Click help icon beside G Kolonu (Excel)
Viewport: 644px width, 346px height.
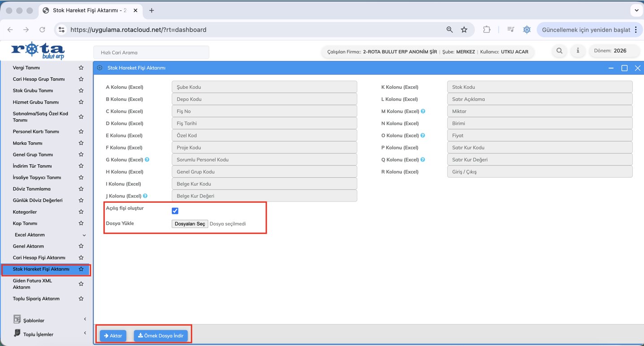click(x=147, y=160)
